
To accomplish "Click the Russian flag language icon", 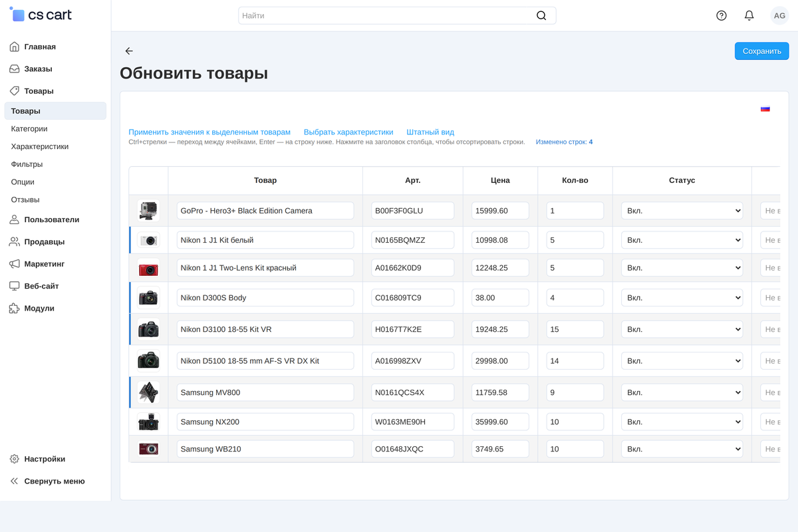I will click(x=765, y=109).
